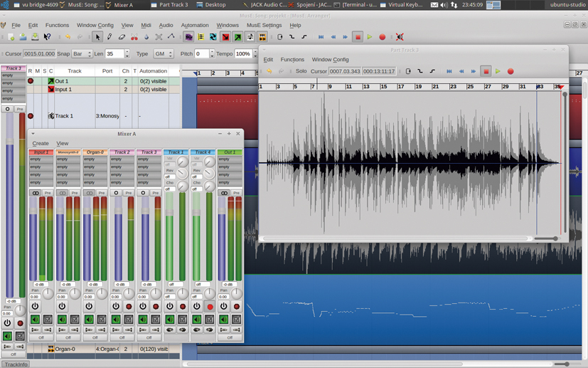Select the glue drop tool
This screenshot has width=588, height=368.
[x=146, y=37]
